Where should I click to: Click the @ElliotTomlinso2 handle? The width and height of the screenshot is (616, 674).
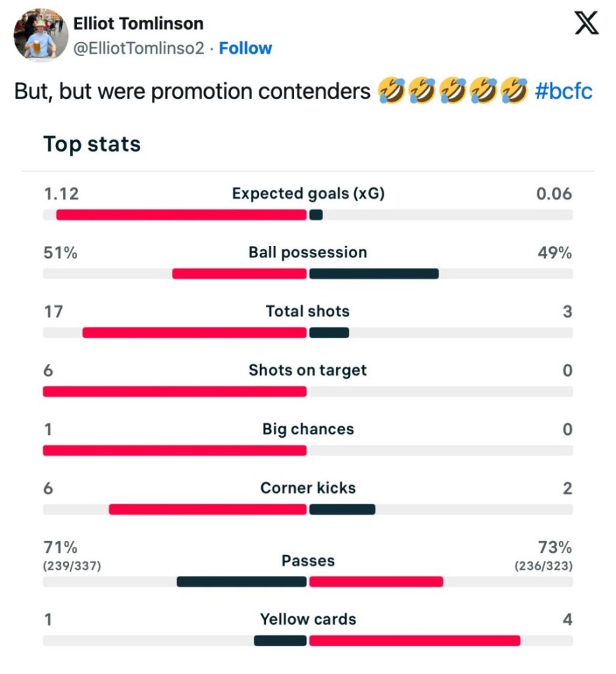click(x=139, y=48)
